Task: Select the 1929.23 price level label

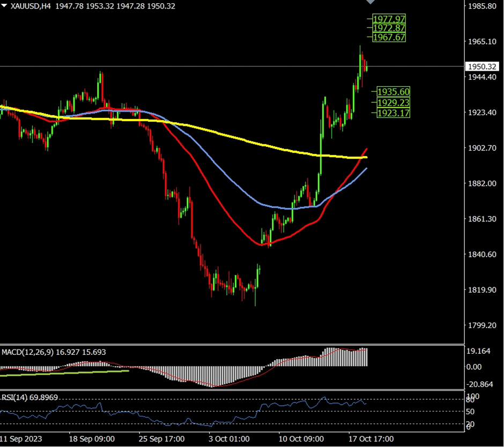Action: pyautogui.click(x=393, y=102)
